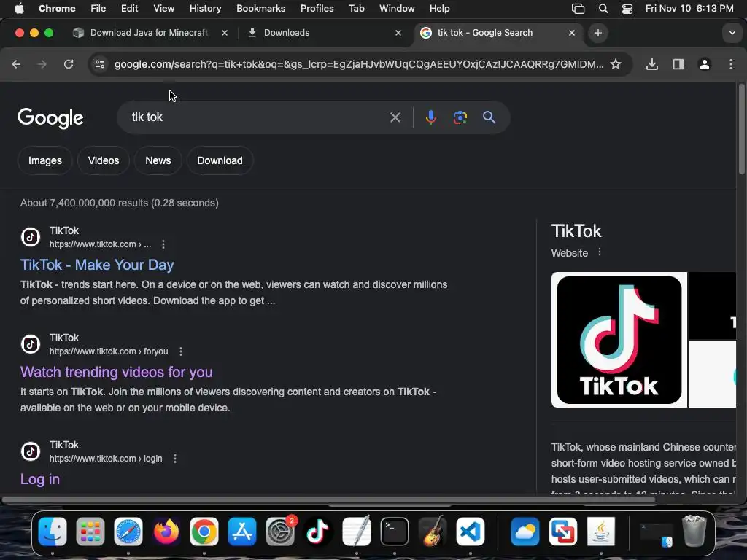Open Chrome downloads tray icon
Image resolution: width=747 pixels, height=560 pixels.
[651, 64]
